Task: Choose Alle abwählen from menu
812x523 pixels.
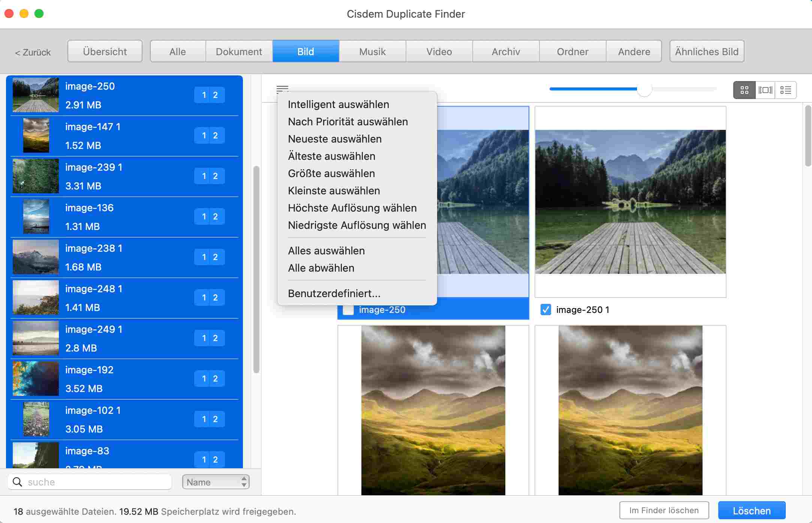Action: point(321,268)
